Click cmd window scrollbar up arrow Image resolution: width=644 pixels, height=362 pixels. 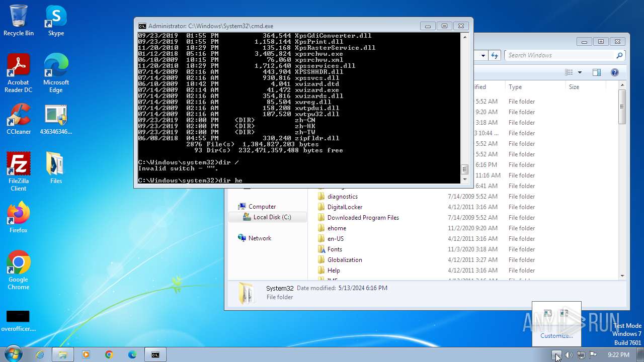465,36
